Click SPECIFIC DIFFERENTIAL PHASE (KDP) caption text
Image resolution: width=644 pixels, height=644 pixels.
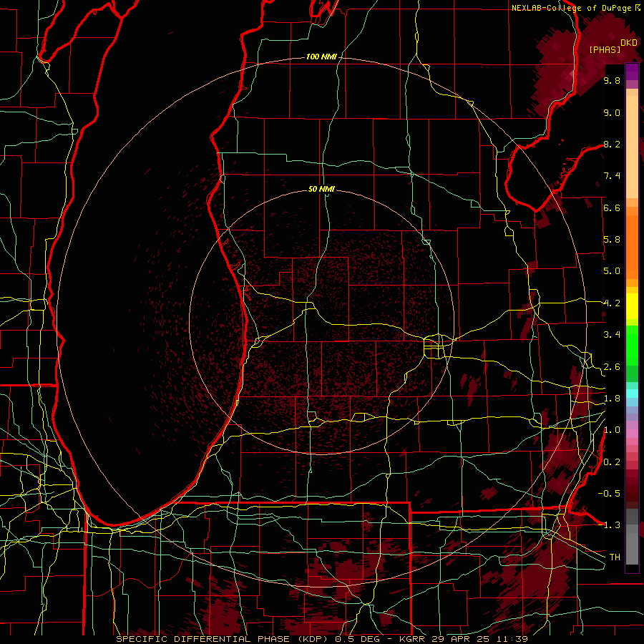223,639
